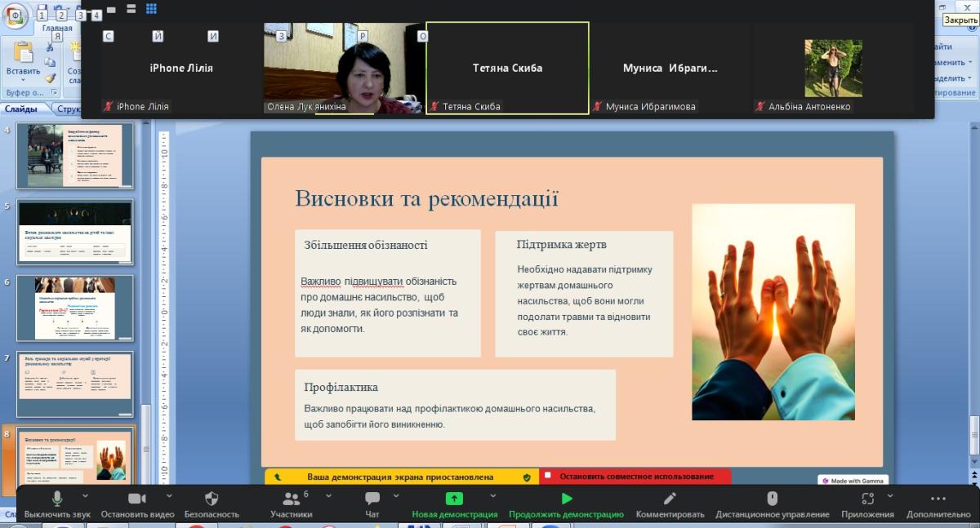
Task: Click Остановить совместное использование button
Action: click(x=635, y=477)
